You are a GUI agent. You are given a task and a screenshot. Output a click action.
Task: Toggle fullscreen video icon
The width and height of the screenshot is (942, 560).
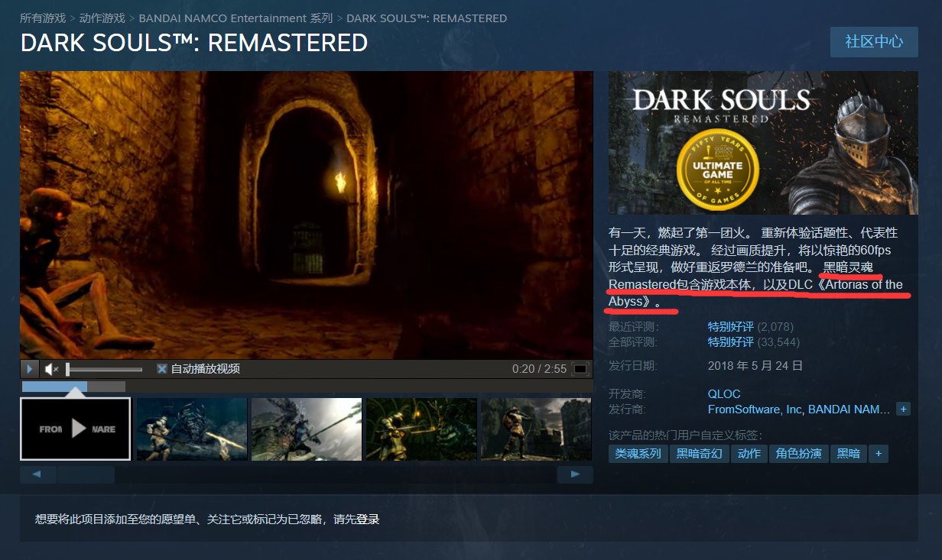coord(580,369)
